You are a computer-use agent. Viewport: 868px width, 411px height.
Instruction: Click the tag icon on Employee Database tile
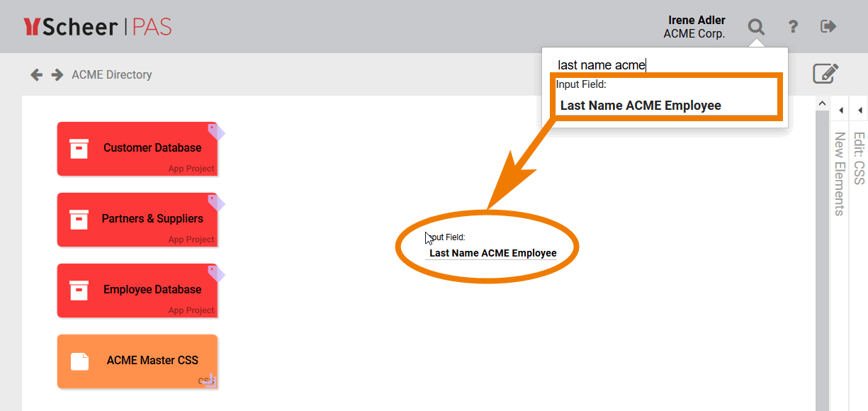(217, 274)
